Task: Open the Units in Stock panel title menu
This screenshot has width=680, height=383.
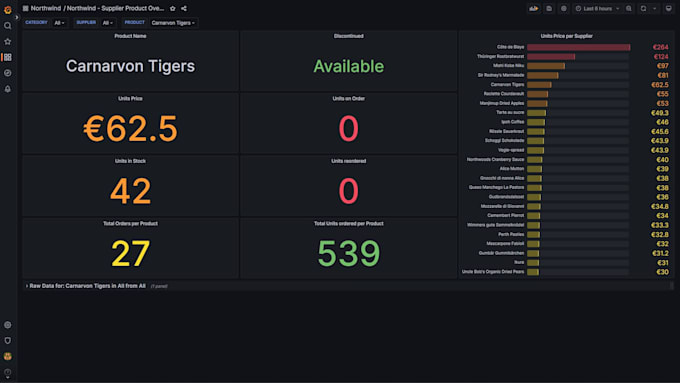Action: tap(130, 161)
